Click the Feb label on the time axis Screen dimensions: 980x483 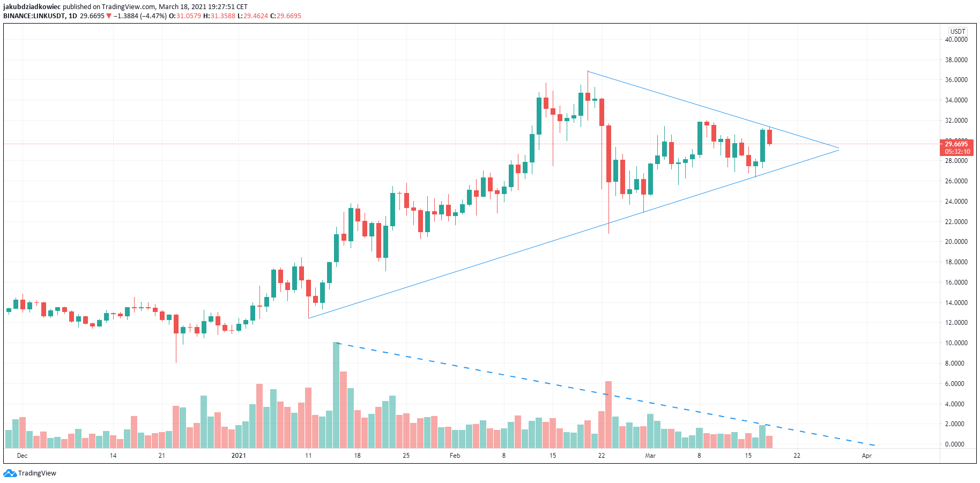click(x=455, y=456)
